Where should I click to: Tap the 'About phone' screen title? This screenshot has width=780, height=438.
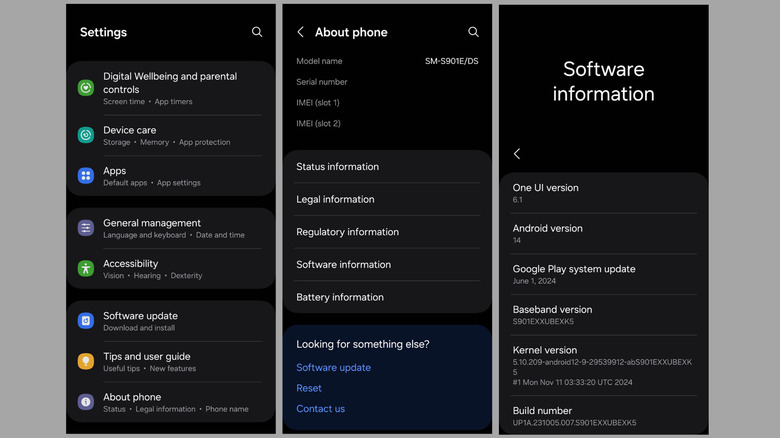[x=351, y=32]
